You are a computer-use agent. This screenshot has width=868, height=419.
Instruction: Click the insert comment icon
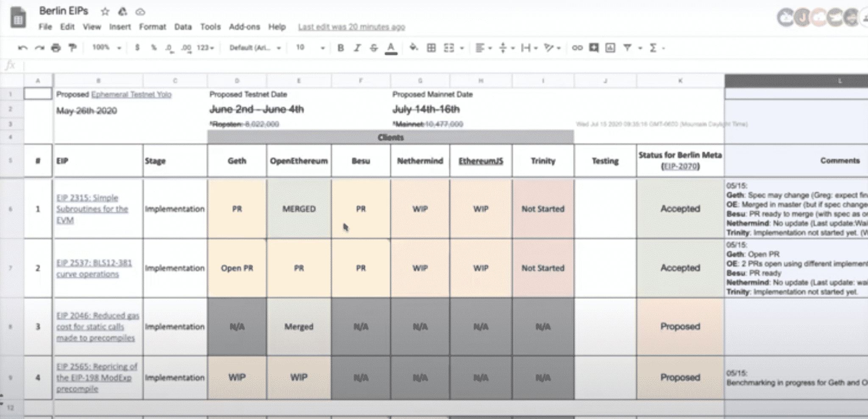594,48
